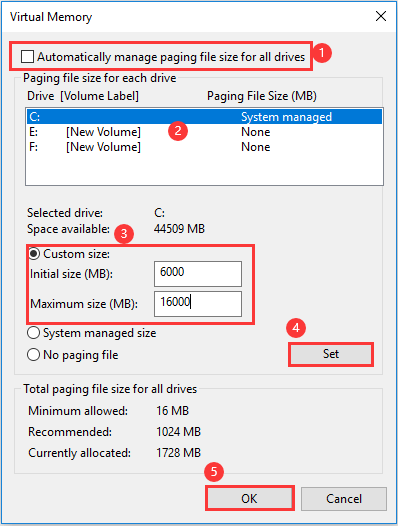The height and width of the screenshot is (526, 398).
Task: Select the F: New Volume drive row
Action: (x=204, y=147)
